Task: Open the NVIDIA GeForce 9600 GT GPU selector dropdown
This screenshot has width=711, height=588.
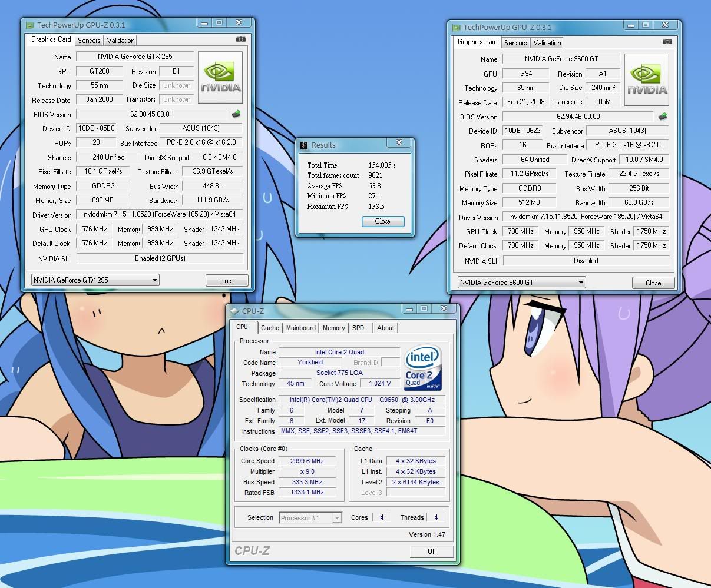Action: click(521, 283)
